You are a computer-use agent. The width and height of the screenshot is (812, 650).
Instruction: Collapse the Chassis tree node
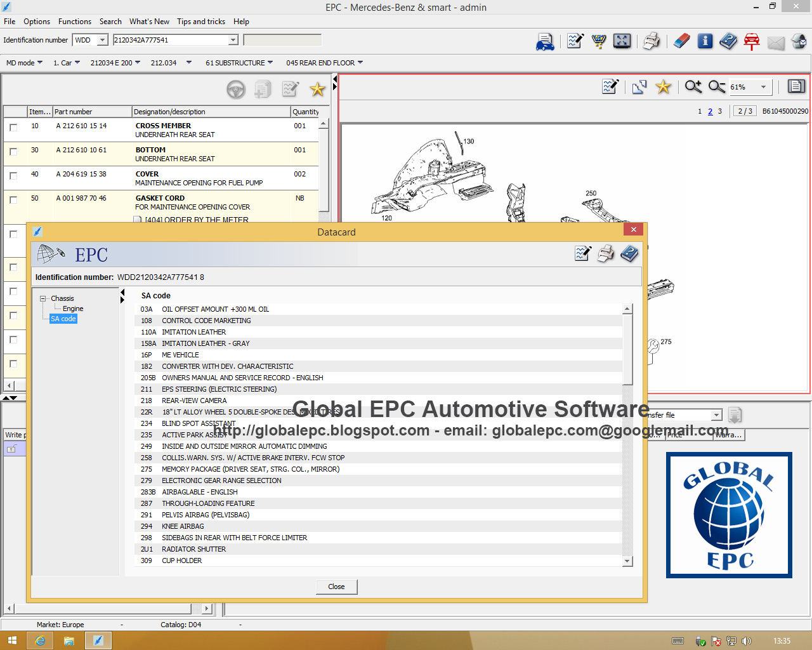pyautogui.click(x=43, y=298)
